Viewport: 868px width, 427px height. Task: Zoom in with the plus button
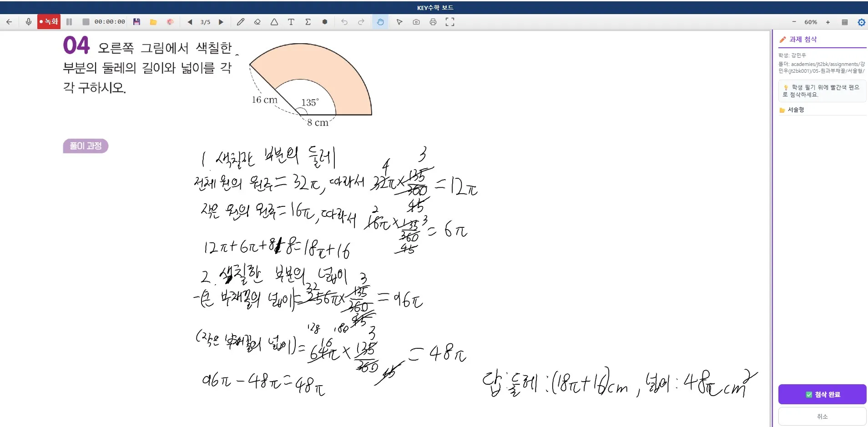point(828,22)
